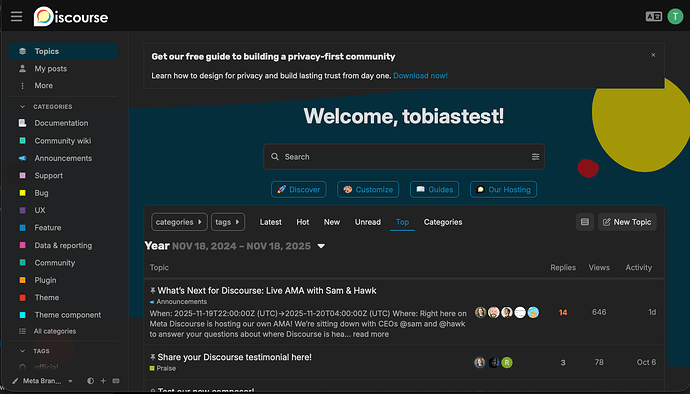690x394 pixels.
Task: Click the Announcements megaphone icon in sidebar
Action: tap(22, 158)
